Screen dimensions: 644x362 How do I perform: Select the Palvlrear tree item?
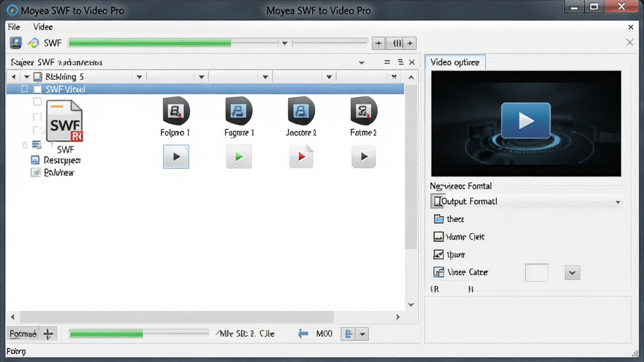58,173
